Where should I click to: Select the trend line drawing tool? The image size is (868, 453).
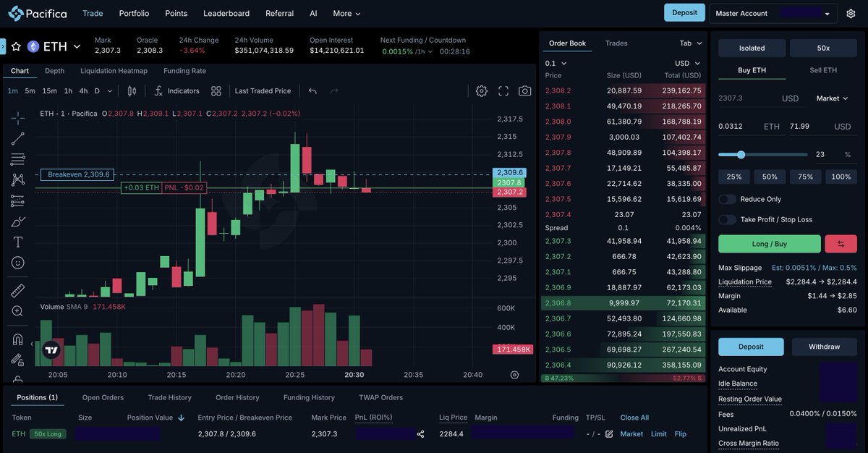click(x=17, y=139)
